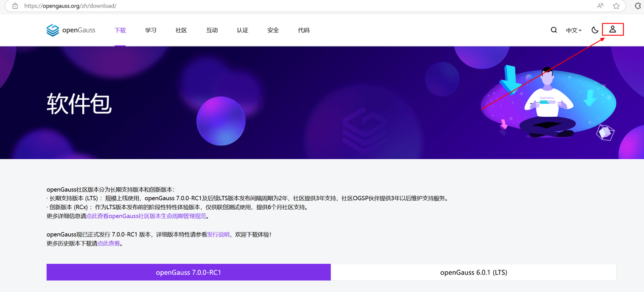Click the 发行说明 release notes link
This screenshot has height=292, width=644.
coord(219,234)
